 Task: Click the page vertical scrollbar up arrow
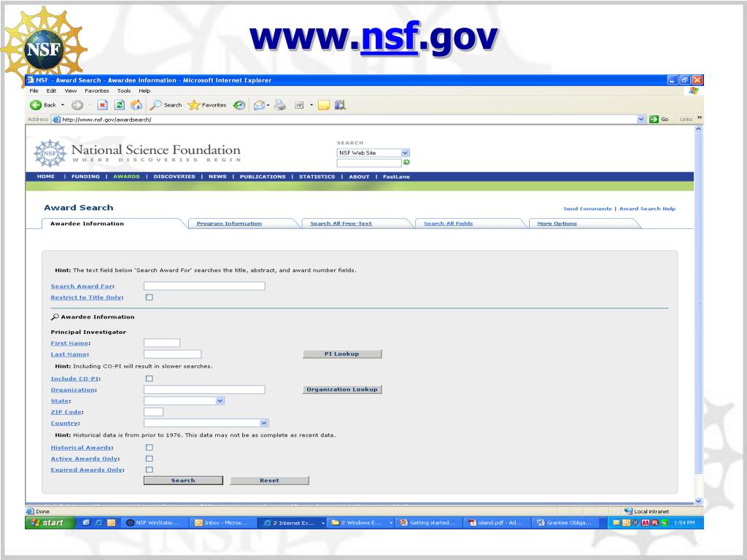(x=698, y=129)
